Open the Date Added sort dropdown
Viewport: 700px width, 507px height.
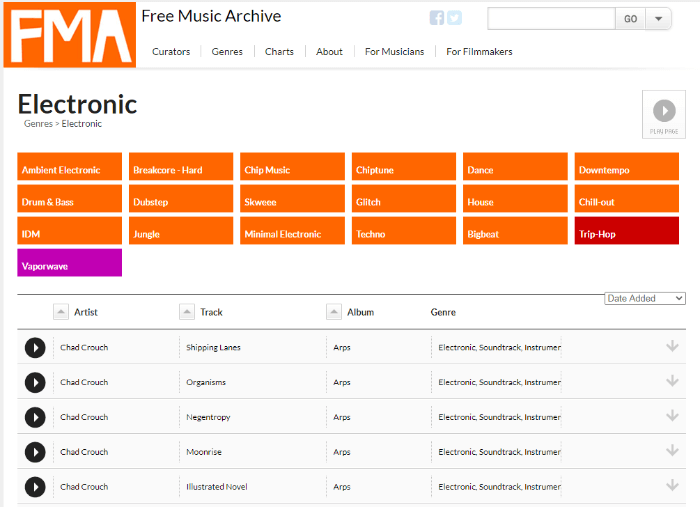coord(645,299)
